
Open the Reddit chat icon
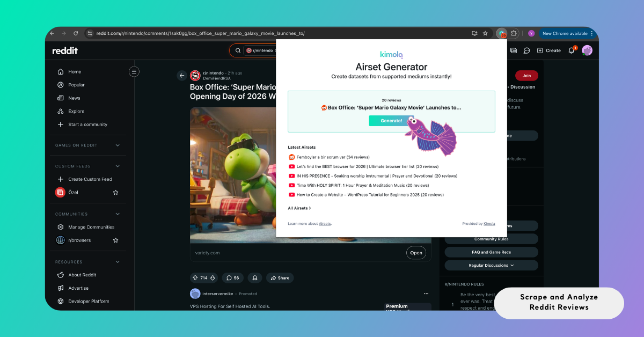pos(526,50)
